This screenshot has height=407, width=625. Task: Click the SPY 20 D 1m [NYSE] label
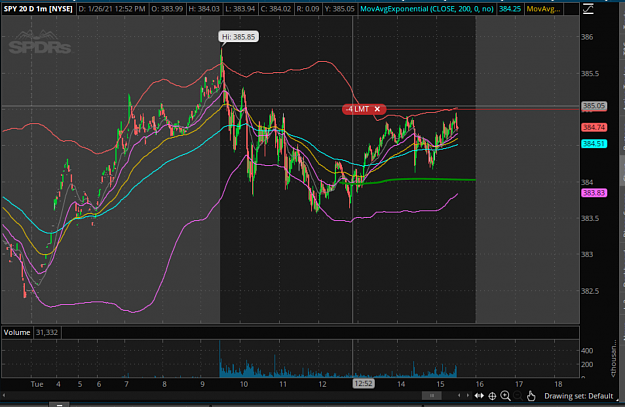(x=38, y=9)
